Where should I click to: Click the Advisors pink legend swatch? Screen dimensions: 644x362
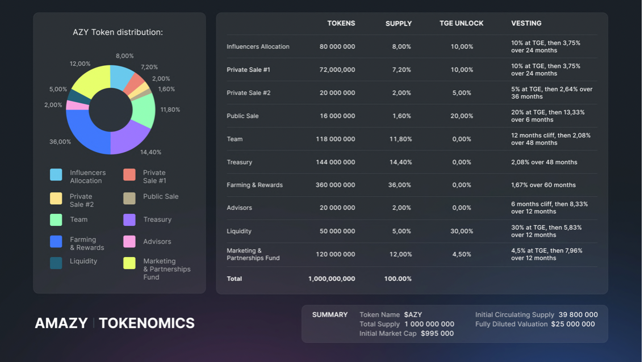tap(129, 241)
